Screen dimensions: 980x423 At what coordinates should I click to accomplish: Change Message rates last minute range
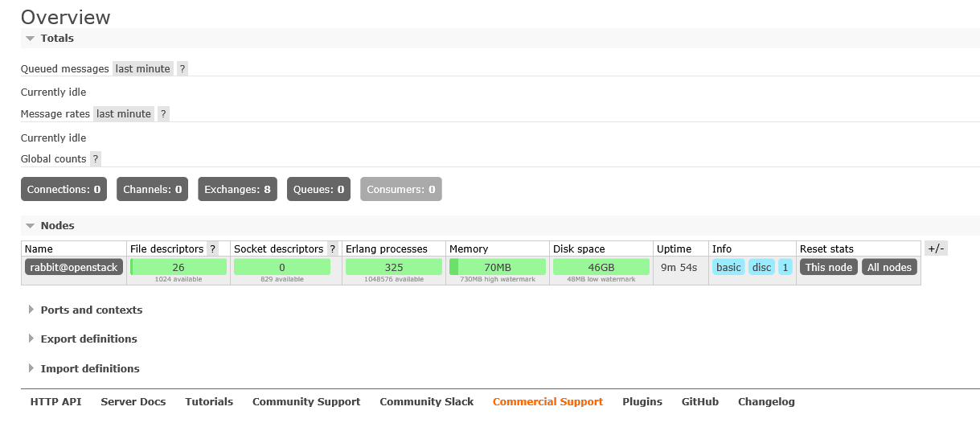coord(124,114)
